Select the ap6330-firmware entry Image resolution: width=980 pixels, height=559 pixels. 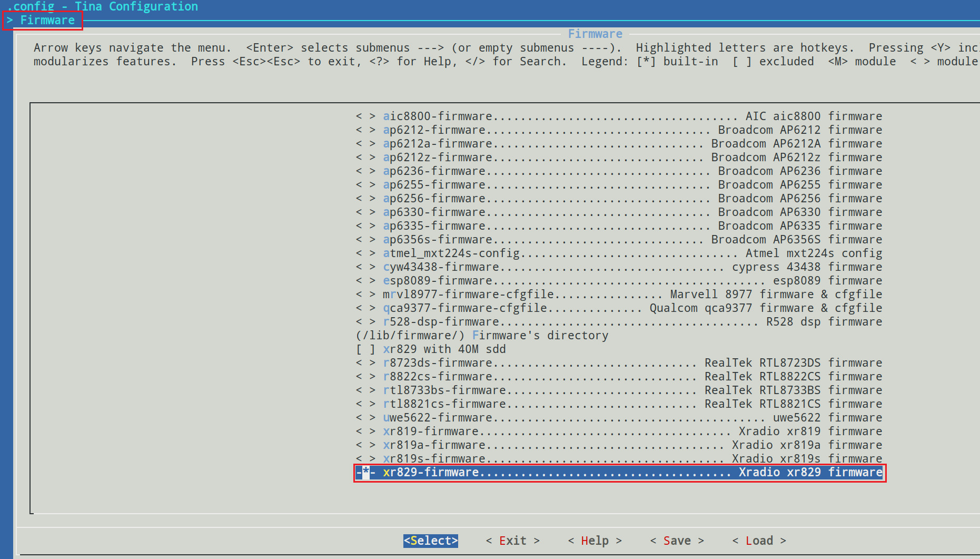619,212
